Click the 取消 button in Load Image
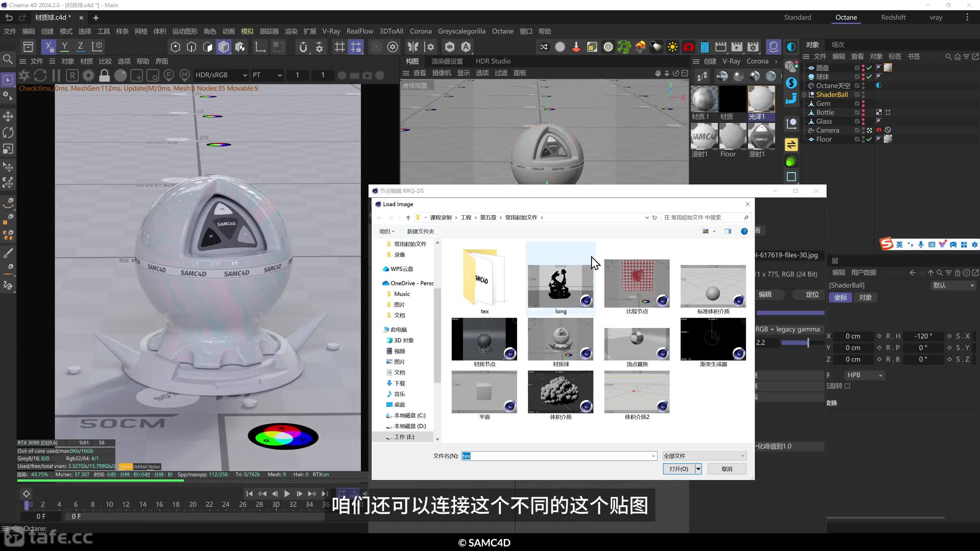This screenshot has width=980, height=551. click(x=727, y=469)
